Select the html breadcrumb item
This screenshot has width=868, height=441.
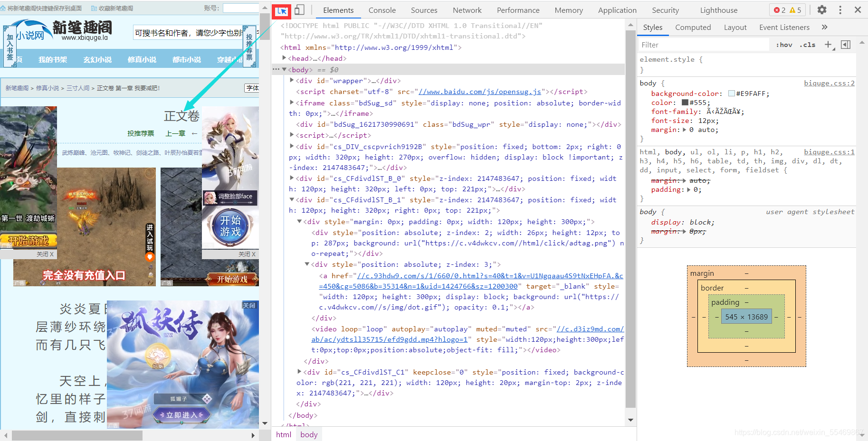(284, 434)
